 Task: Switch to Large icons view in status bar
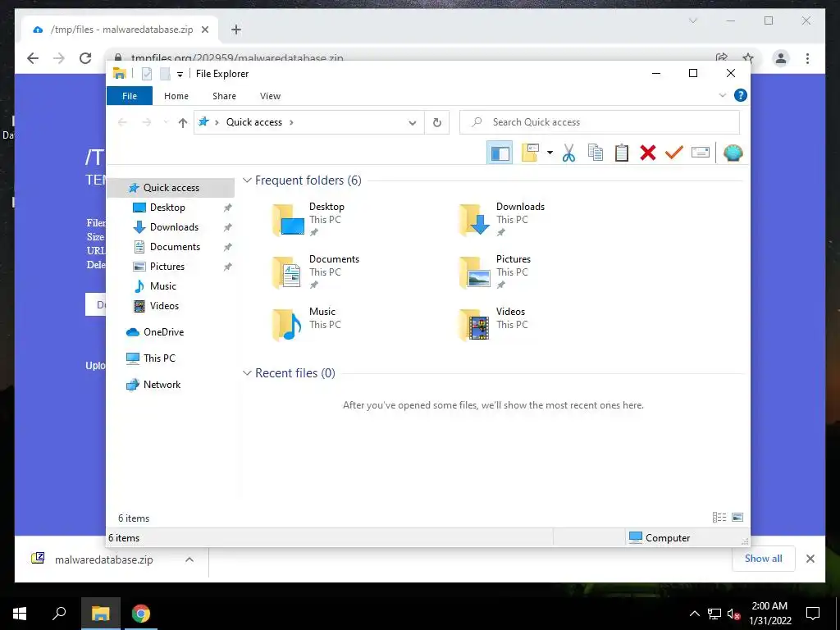coord(737,518)
